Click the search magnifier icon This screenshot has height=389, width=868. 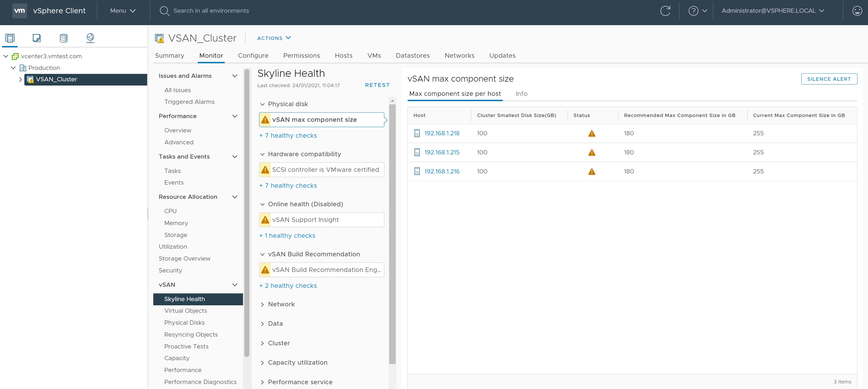[164, 11]
